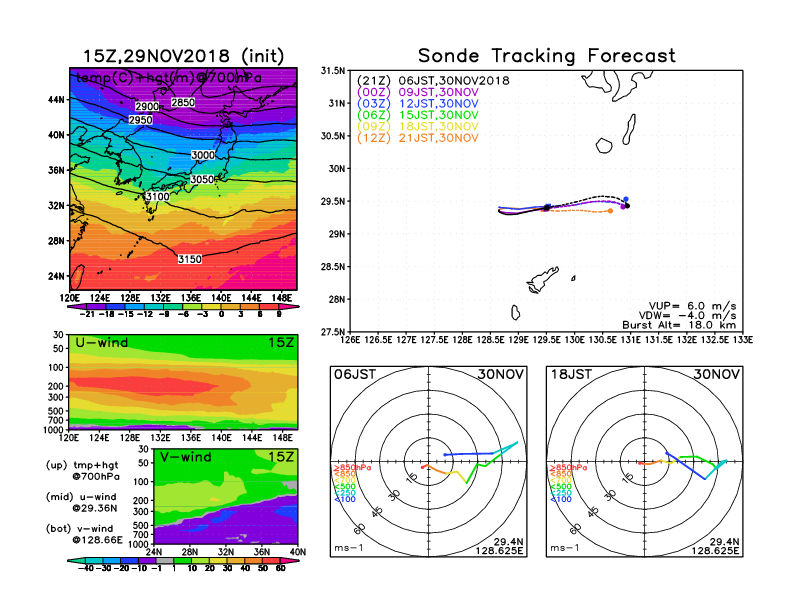Click the 2950 height contour label
The height and width of the screenshot is (612, 792).
pos(140,120)
